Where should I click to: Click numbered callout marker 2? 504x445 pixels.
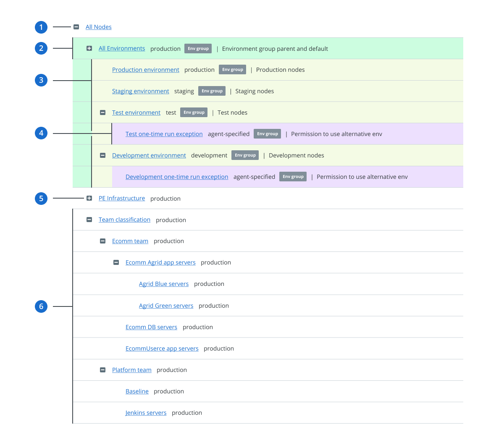41,48
